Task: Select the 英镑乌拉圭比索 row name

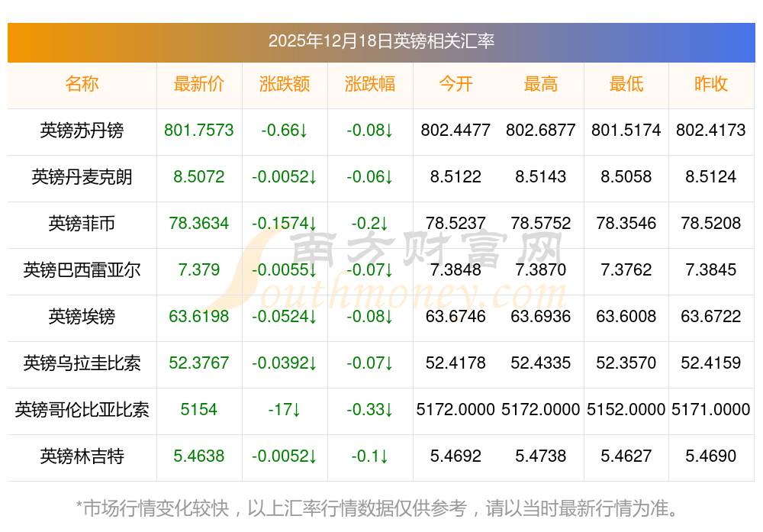Action: click(82, 363)
